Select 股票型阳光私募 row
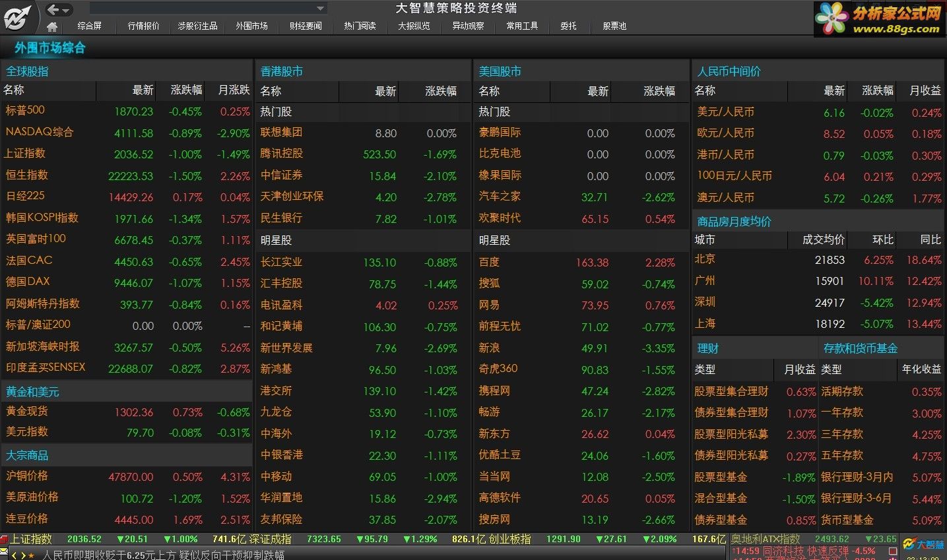This screenshot has height=560, width=947. pos(755,434)
